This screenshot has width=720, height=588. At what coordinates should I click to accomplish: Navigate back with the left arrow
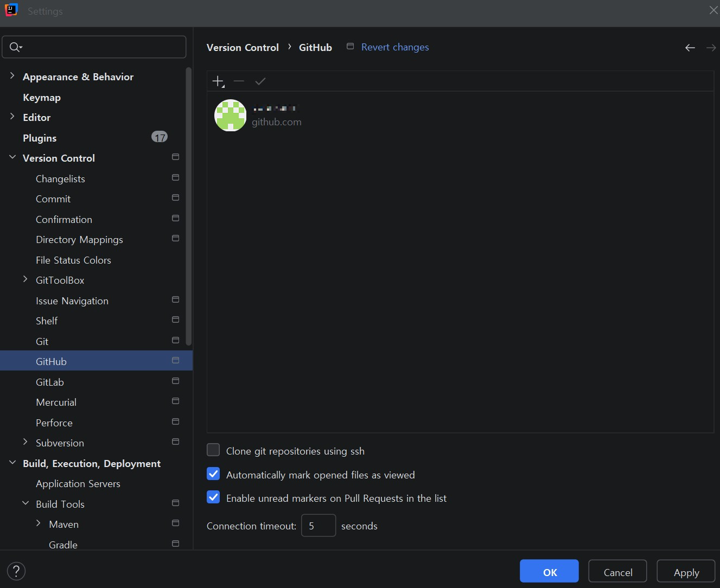pyautogui.click(x=690, y=48)
